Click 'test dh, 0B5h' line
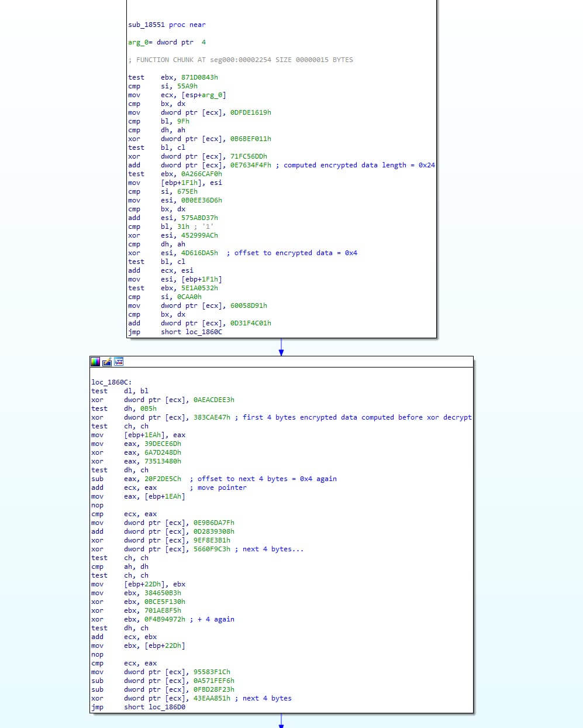583x728 pixels. (124, 408)
